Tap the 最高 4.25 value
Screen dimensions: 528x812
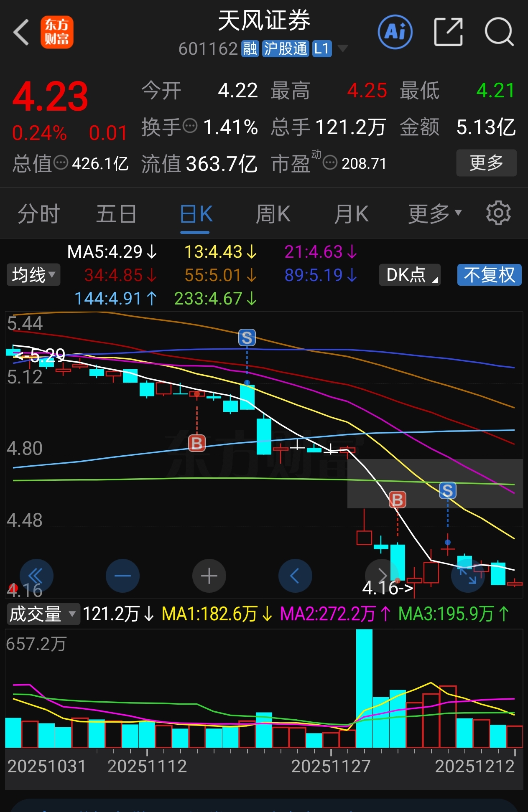[367, 90]
